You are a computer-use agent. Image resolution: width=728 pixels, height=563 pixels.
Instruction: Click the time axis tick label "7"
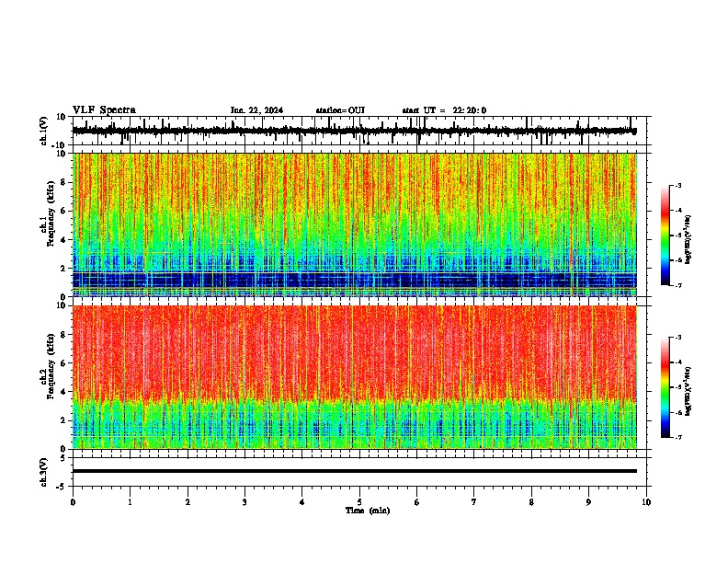(x=474, y=502)
